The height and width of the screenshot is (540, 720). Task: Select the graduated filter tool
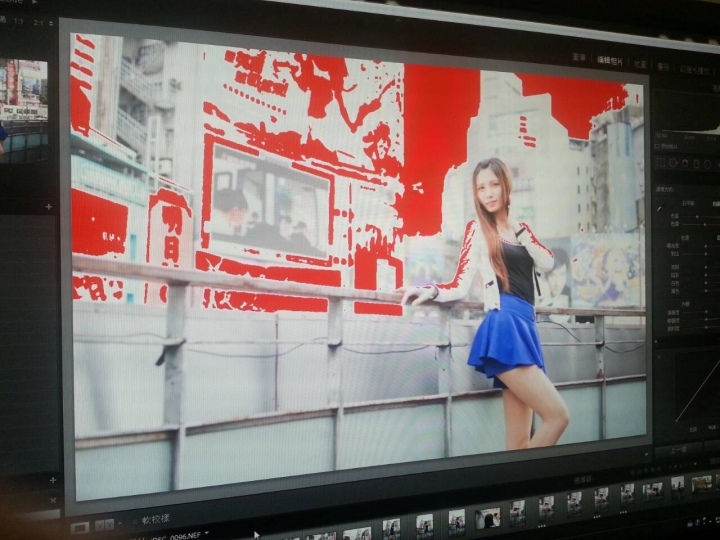pyautogui.click(x=697, y=163)
